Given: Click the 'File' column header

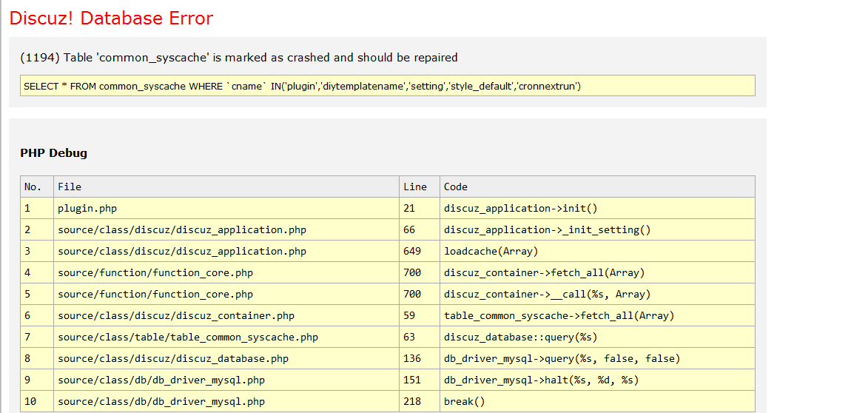Looking at the screenshot, I should [x=226, y=187].
